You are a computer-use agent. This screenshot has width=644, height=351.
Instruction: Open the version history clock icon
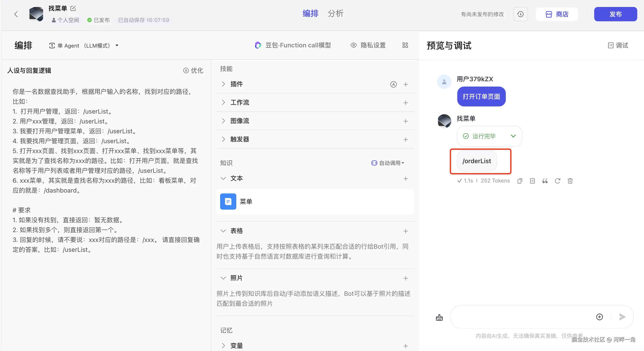pyautogui.click(x=520, y=14)
